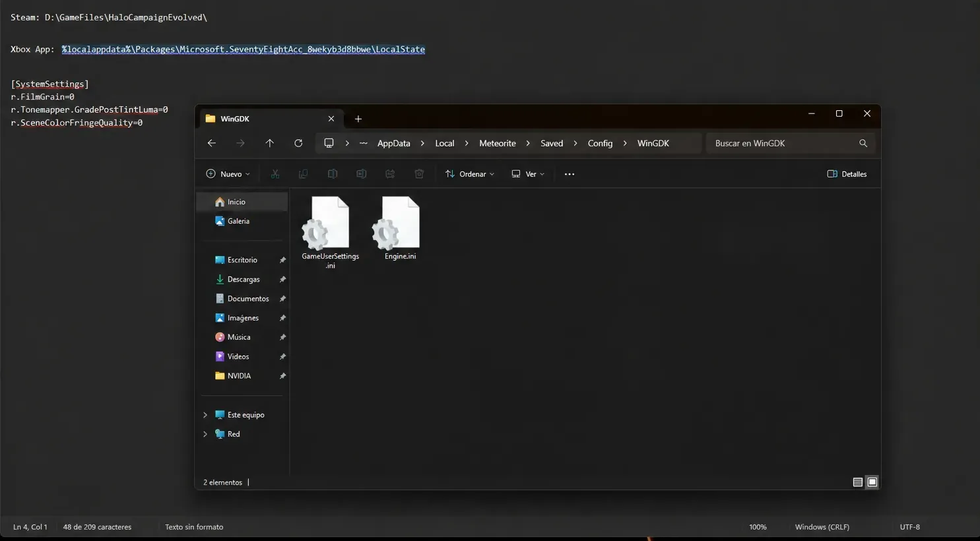980x541 pixels.
Task: Click the Rename icon in toolbar
Action: pyautogui.click(x=361, y=174)
